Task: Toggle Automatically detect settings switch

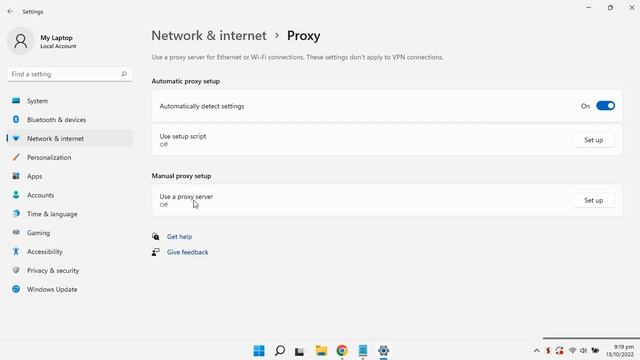Action: [x=605, y=106]
